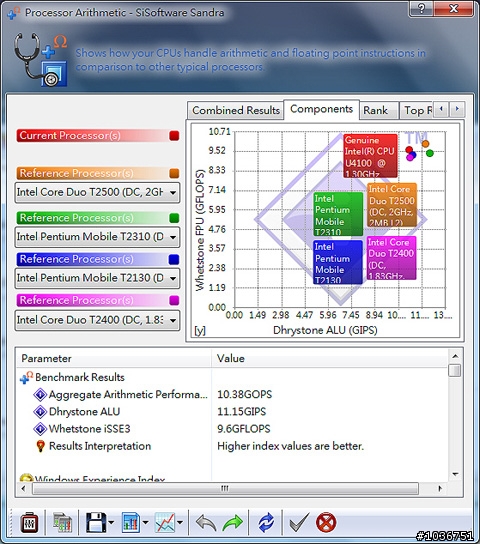The height and width of the screenshot is (544, 480).
Task: Click the red cancel X icon
Action: [326, 522]
